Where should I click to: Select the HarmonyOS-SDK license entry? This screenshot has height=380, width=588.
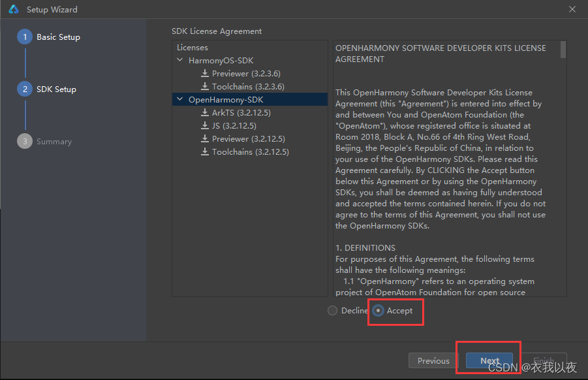click(221, 60)
